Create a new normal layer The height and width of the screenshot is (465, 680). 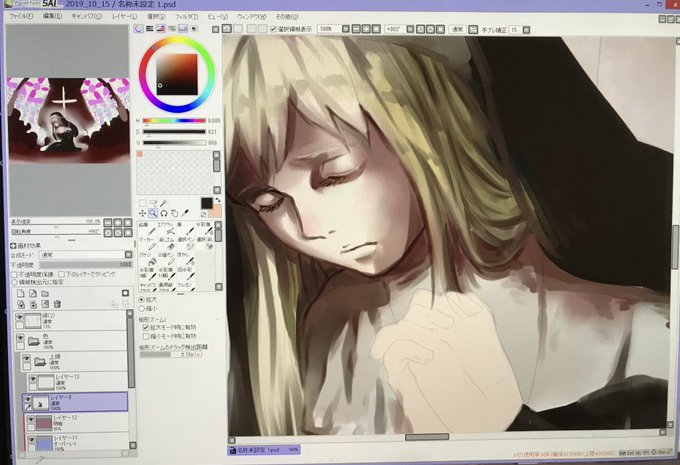(21, 293)
